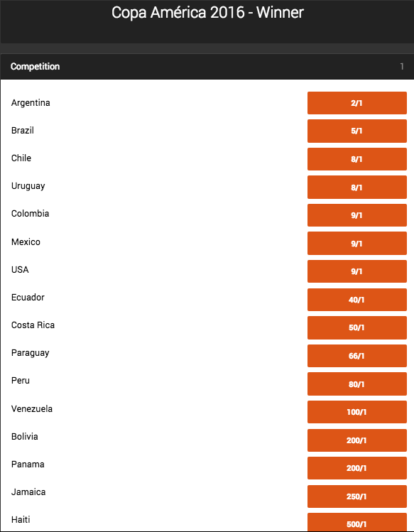The height and width of the screenshot is (532, 414).
Task: Pick Paraguay at 66/1 odds
Action: [357, 356]
